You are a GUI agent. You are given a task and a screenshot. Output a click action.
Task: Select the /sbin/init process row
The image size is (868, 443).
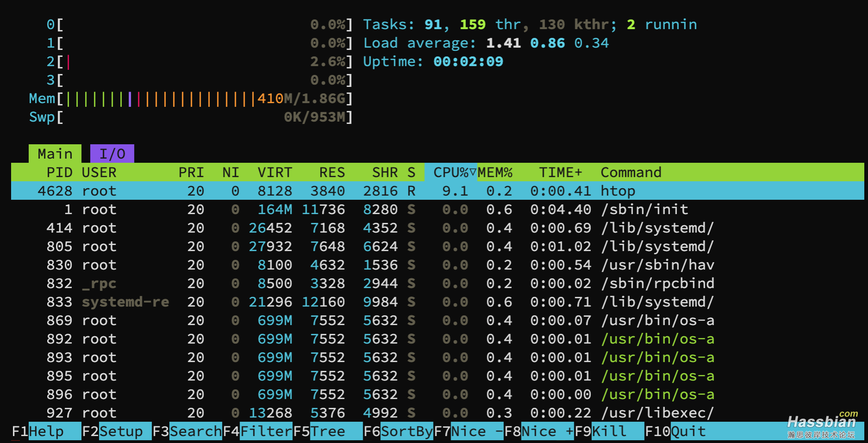(438, 209)
